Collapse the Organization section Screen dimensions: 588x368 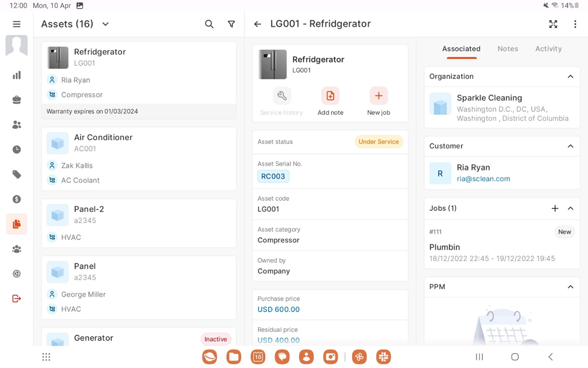pos(570,77)
